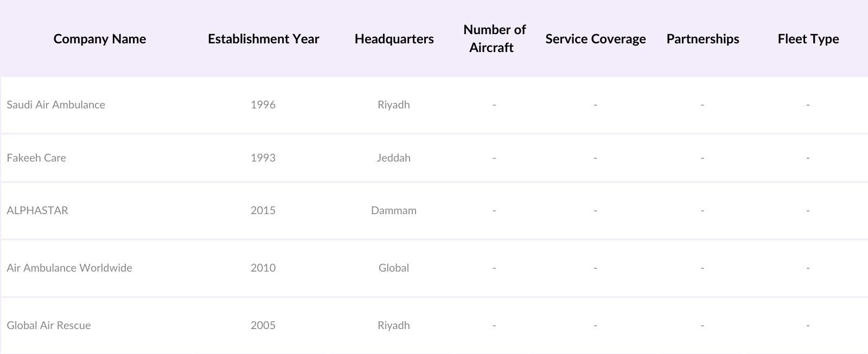Select the 2015 establishment year cell
The height and width of the screenshot is (354, 868).
tap(263, 210)
